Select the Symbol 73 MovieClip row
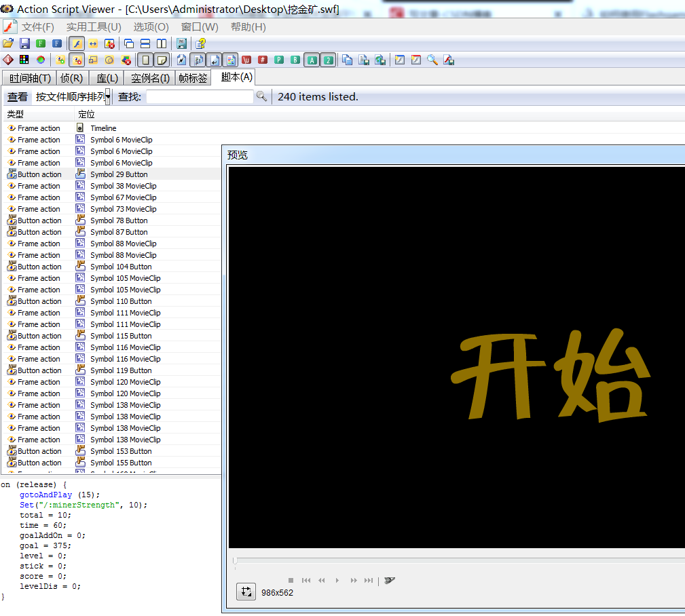Viewport: 685px width, 616px height. pyautogui.click(x=113, y=209)
